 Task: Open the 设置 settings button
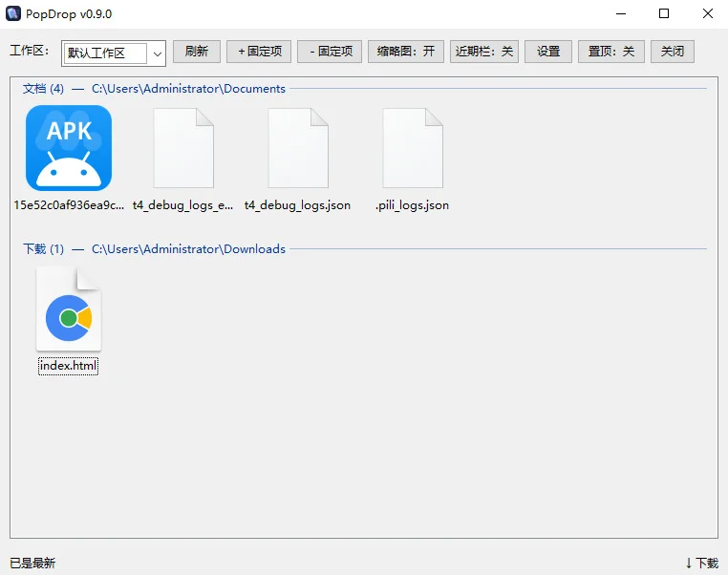(x=548, y=51)
